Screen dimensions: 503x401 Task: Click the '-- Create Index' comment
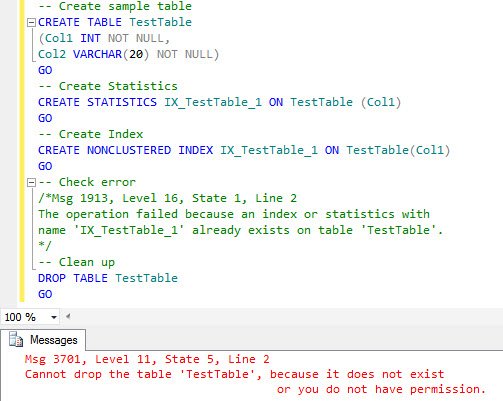tap(91, 134)
